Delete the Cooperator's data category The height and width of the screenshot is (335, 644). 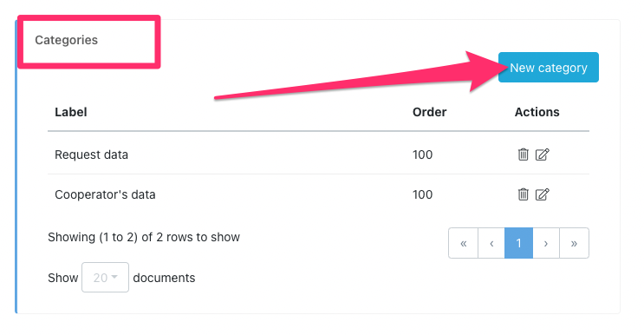point(523,194)
